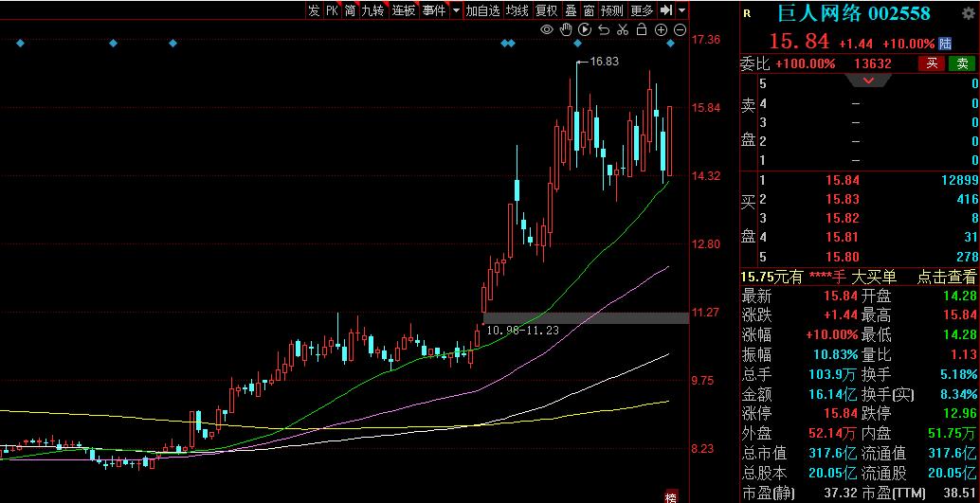Image resolution: width=980 pixels, height=503 pixels.
Task: Click the 叠 overlay button
Action: (x=571, y=10)
